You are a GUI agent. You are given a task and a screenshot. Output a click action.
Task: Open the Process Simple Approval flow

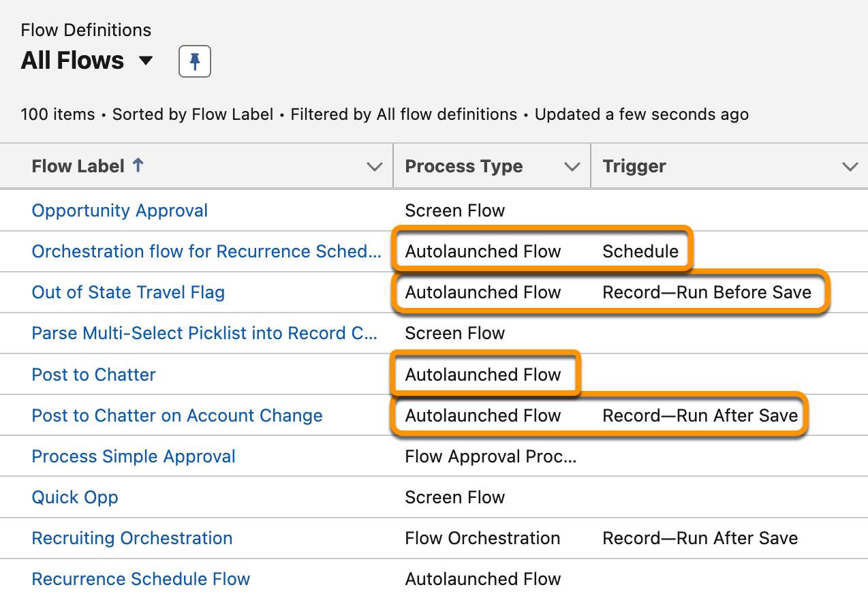point(134,456)
